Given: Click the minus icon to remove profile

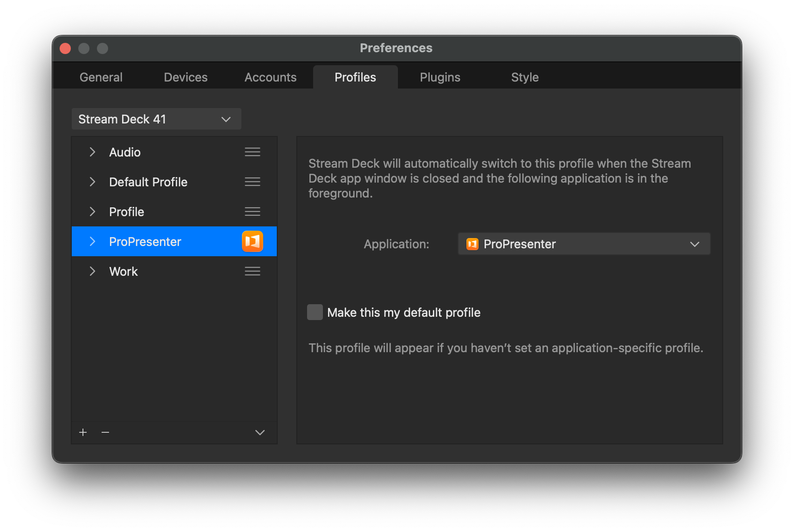Looking at the screenshot, I should (105, 432).
